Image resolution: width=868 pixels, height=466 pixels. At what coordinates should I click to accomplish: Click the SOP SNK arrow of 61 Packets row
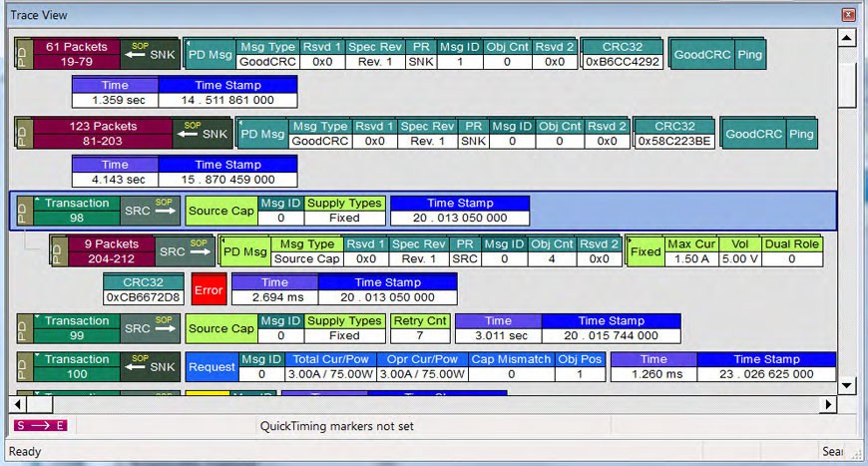click(150, 54)
